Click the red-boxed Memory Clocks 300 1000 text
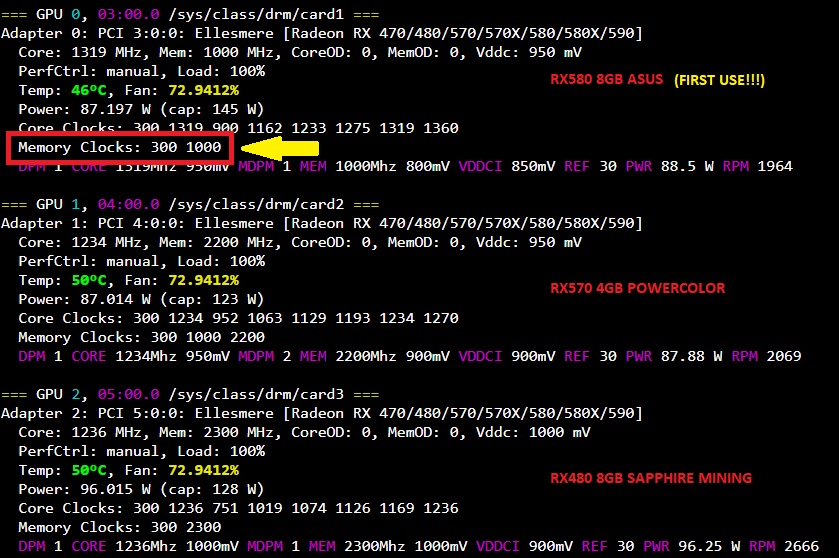 [x=120, y=147]
